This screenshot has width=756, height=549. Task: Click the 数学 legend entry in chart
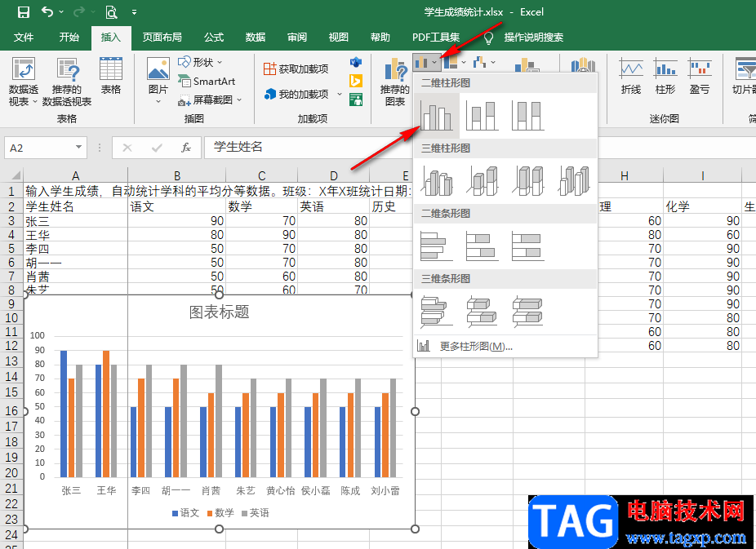[x=220, y=513]
